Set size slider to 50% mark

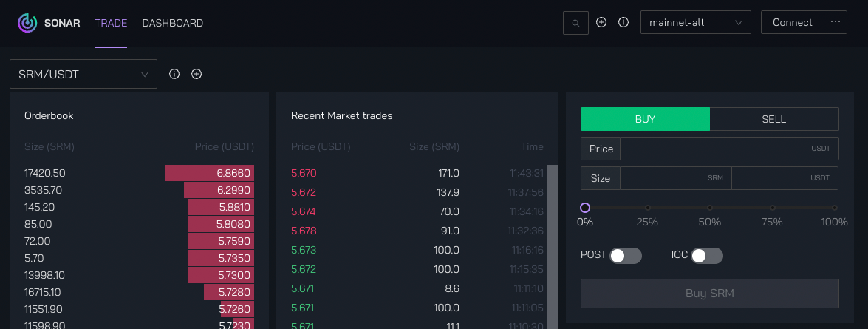click(710, 208)
